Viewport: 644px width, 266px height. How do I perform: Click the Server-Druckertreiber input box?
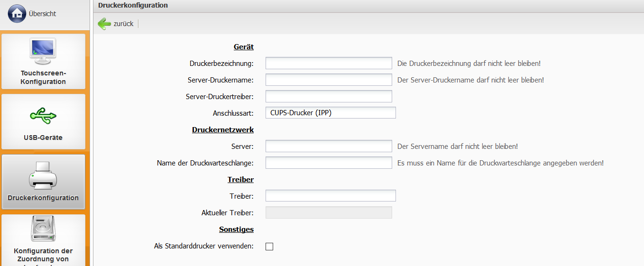pos(328,97)
